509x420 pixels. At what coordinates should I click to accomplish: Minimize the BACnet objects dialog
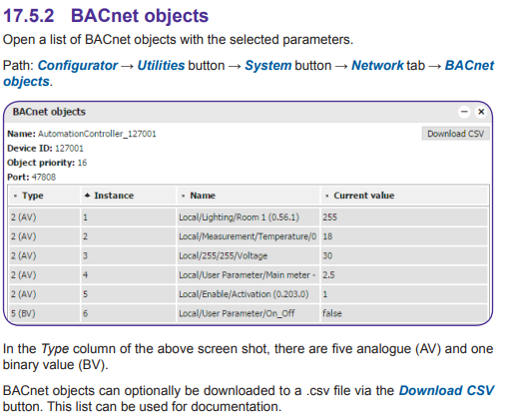coord(464,112)
